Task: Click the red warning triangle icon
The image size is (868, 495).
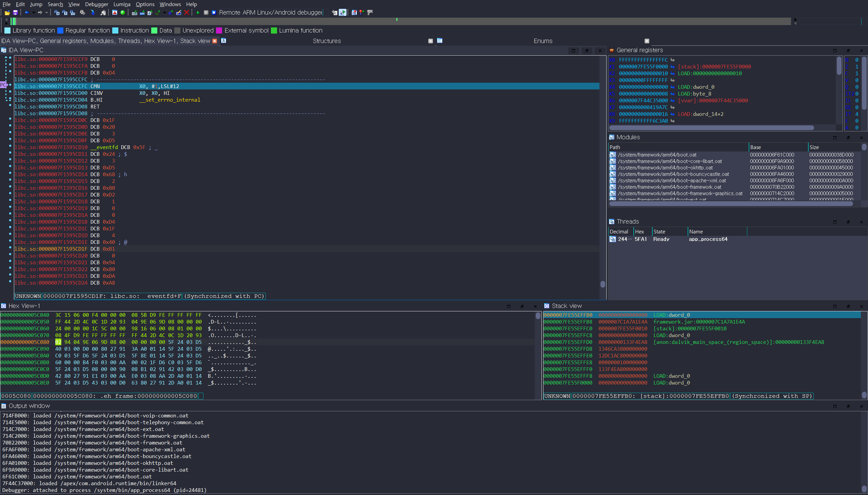Action: (115, 13)
